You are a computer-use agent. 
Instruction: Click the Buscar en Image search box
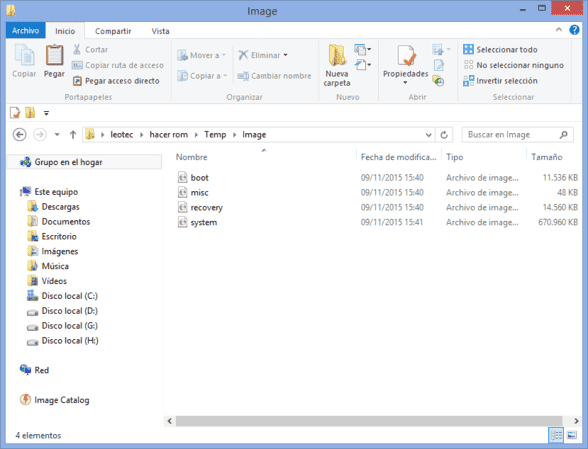tap(518, 135)
